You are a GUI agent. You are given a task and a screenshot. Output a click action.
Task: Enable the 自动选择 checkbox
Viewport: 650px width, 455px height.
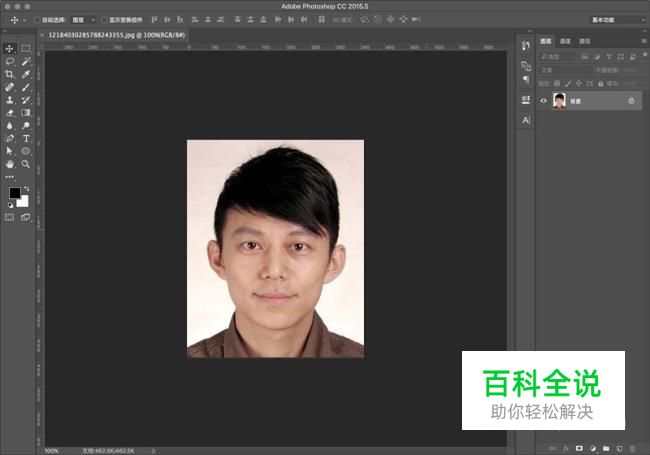(38, 19)
